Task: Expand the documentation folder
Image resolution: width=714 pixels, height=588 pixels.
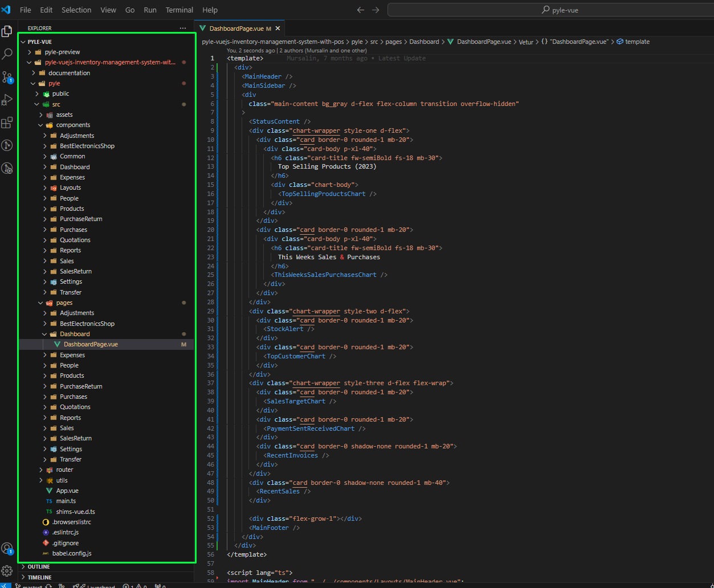Action: click(x=34, y=73)
